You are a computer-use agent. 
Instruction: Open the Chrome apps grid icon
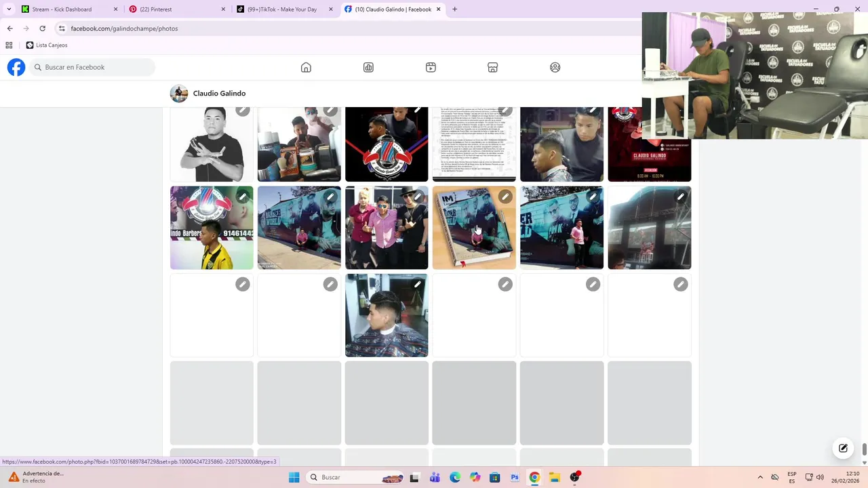point(9,45)
